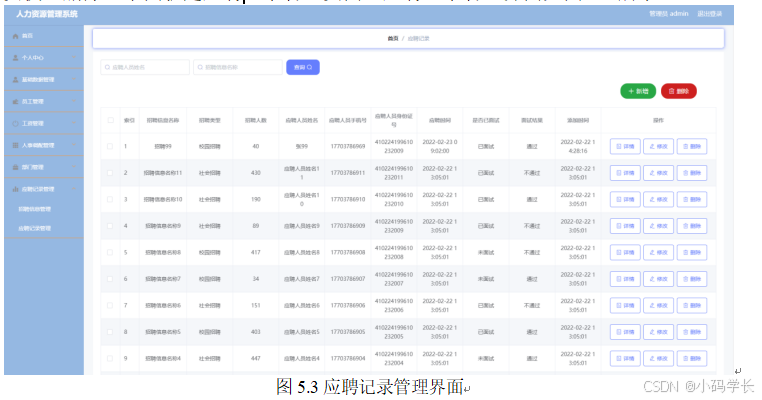
Task: Check the checkbox for row 5
Action: tap(110, 252)
